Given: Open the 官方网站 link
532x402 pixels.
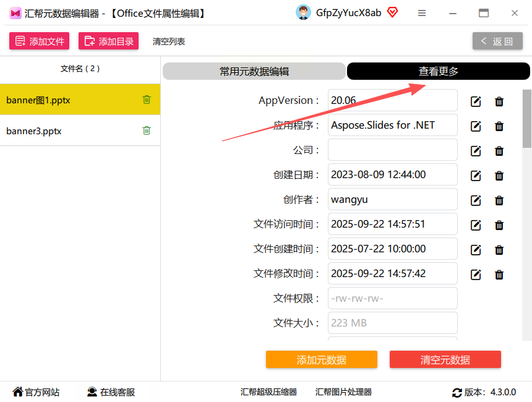Looking at the screenshot, I should [36, 392].
